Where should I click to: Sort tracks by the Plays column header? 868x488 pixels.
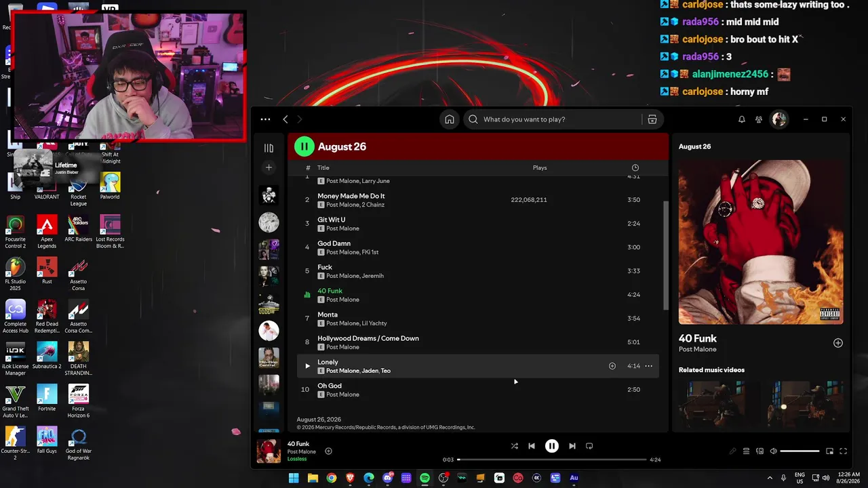[540, 168]
